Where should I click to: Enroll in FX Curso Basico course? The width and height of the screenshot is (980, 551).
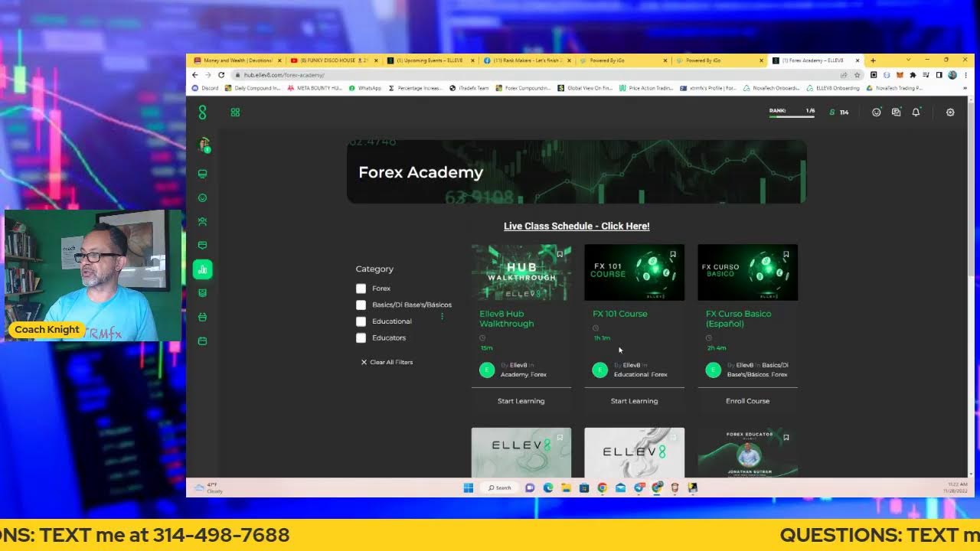[747, 401]
